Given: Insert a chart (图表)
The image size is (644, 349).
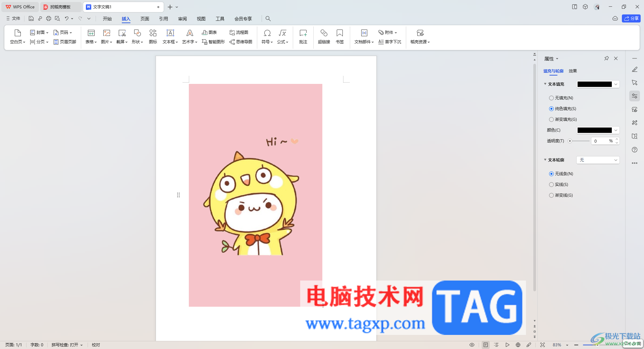Looking at the screenshot, I should click(209, 33).
